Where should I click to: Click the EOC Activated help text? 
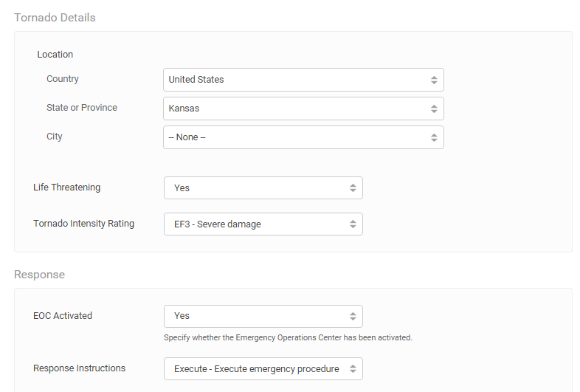click(288, 338)
